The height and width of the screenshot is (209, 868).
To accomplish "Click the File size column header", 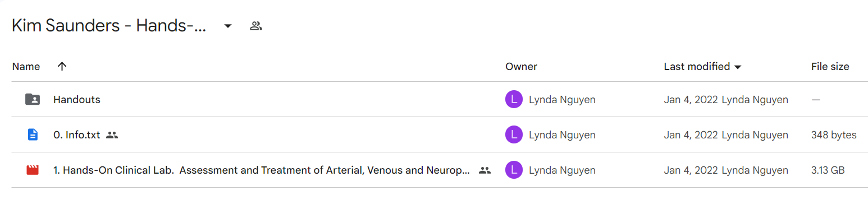I will (830, 66).
